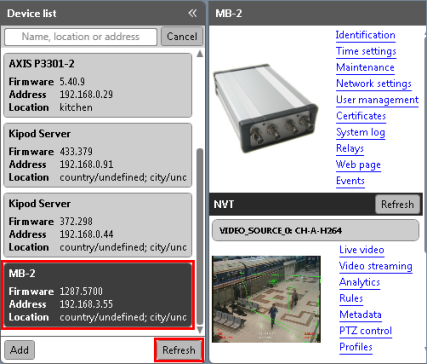Click the device list scrollbar thumb
The height and width of the screenshot is (364, 427).
pos(200,236)
